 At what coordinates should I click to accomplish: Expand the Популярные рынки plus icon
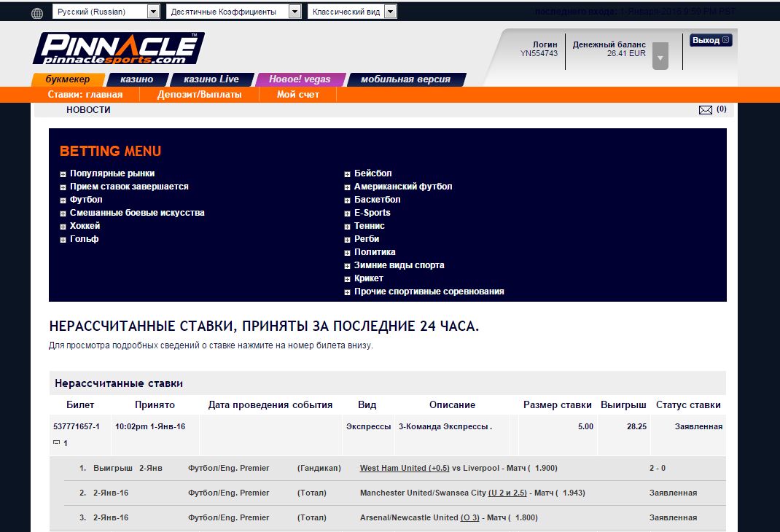pyautogui.click(x=63, y=174)
